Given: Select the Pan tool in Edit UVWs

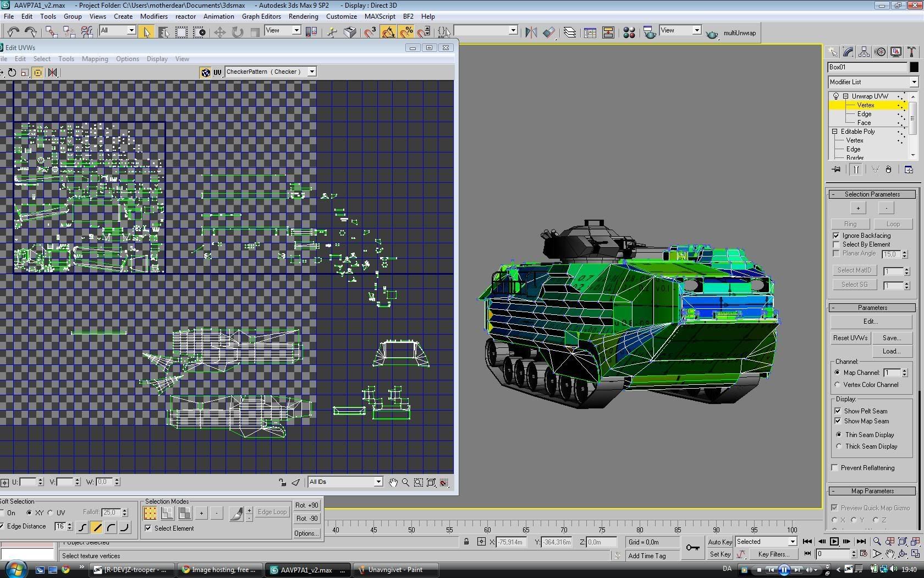Looking at the screenshot, I should point(393,482).
